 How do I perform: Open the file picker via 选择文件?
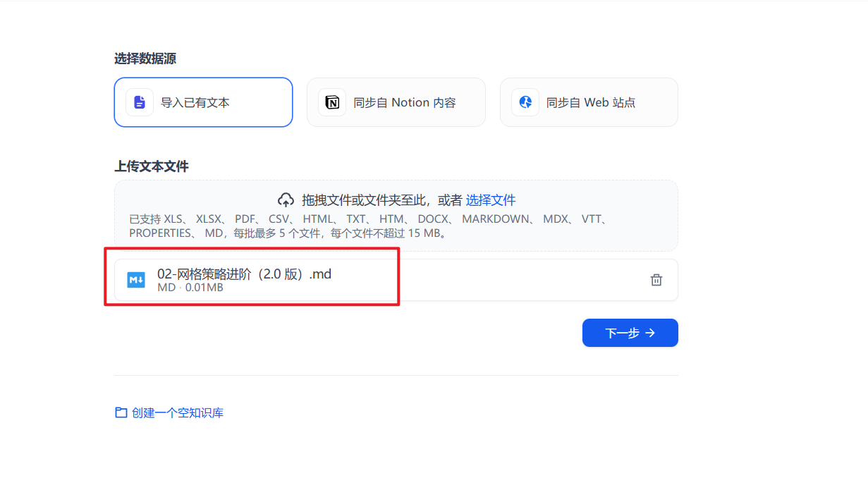tap(490, 200)
